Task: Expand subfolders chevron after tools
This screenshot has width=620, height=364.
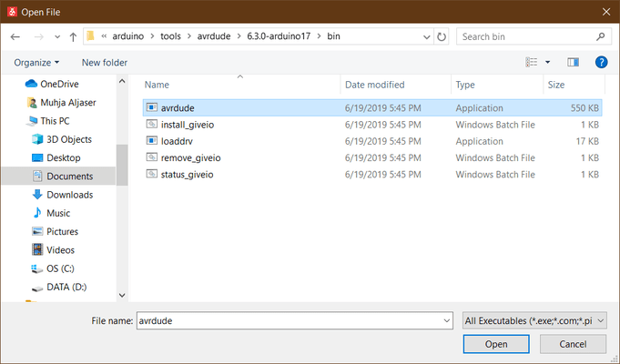Action: (x=189, y=36)
